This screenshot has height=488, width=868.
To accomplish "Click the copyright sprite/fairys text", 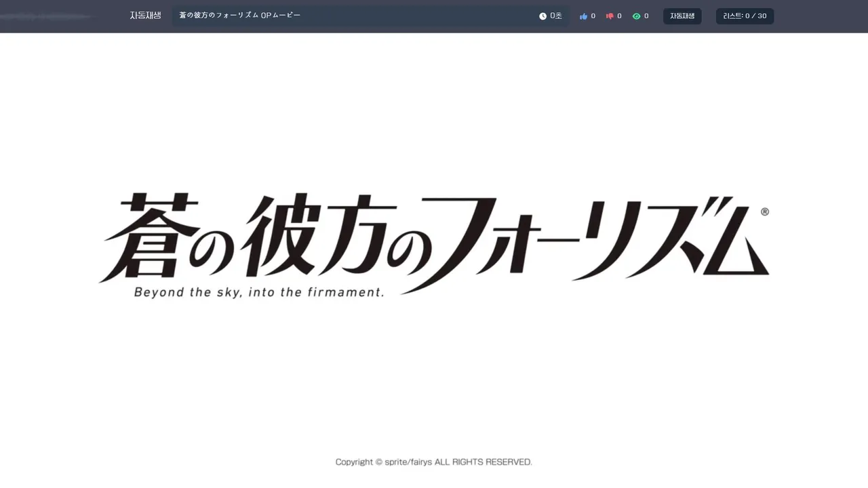I will point(434,462).
